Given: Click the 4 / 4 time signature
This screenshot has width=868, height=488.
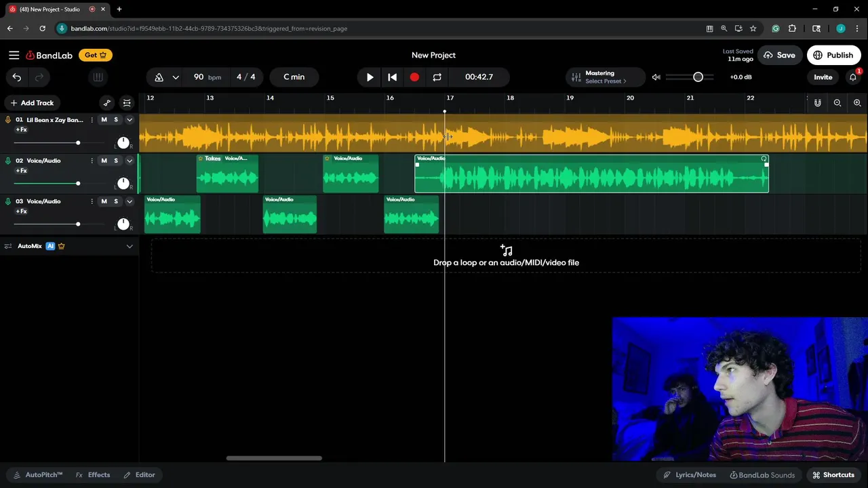Looking at the screenshot, I should coord(246,77).
